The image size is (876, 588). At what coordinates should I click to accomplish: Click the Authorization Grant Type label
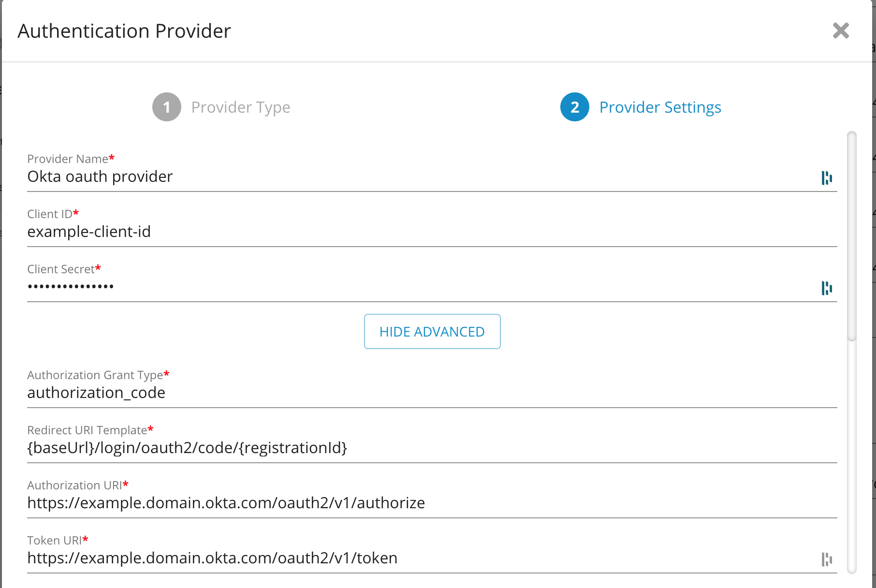[95, 375]
